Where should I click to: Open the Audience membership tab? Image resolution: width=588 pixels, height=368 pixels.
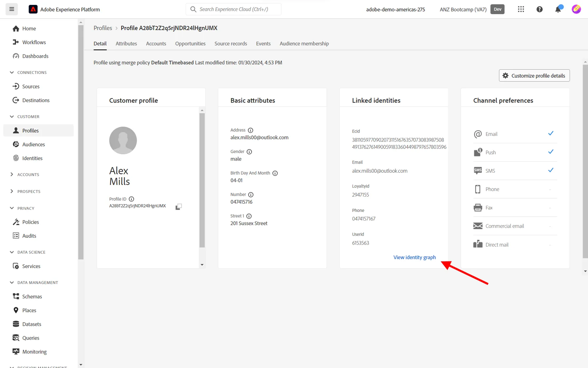304,44
